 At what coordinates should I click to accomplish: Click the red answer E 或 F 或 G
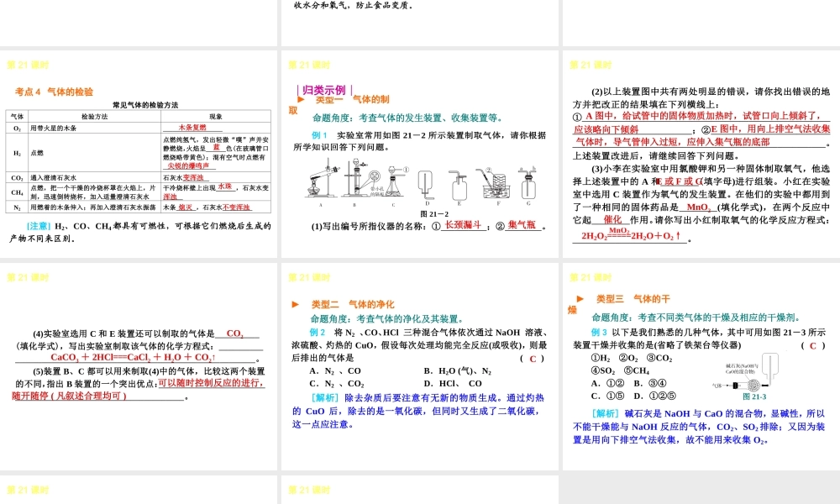pos(680,181)
